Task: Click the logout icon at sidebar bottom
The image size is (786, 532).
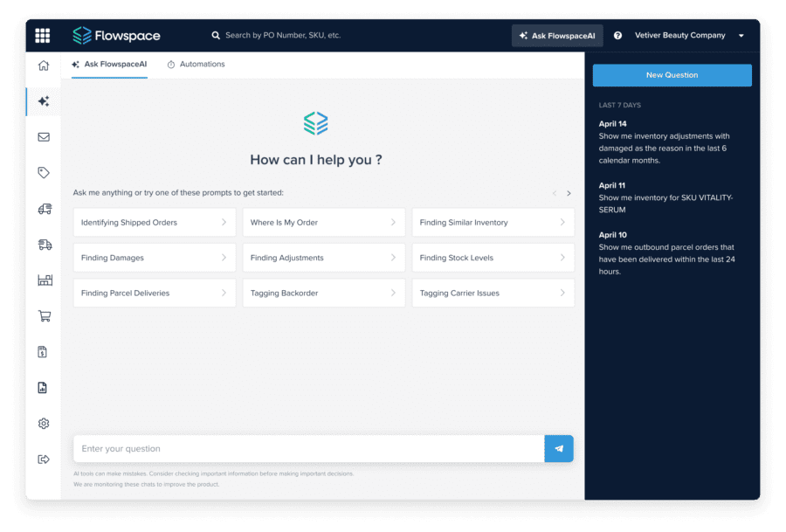Action: (43, 458)
